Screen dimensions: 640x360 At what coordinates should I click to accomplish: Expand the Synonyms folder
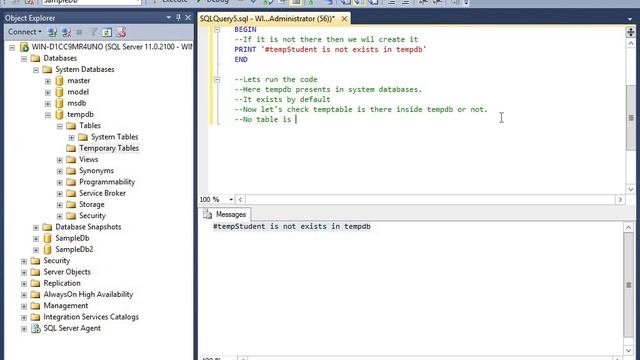(x=60, y=171)
